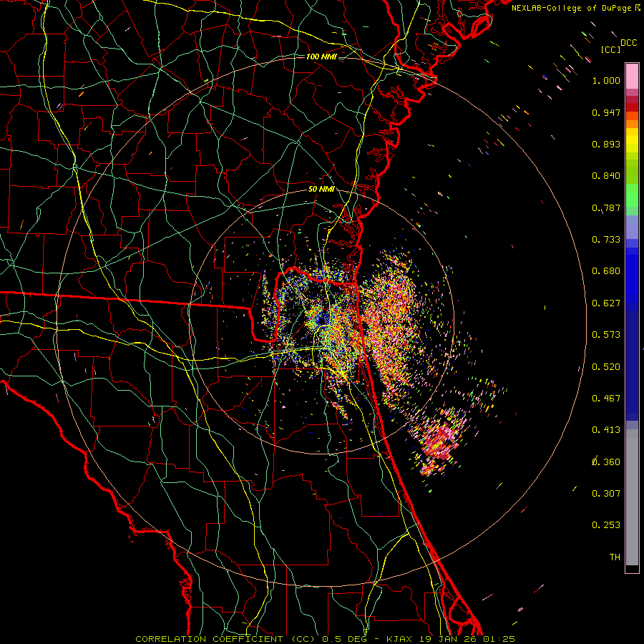
Task: Pick the orange segment of the color bar
Action: pyautogui.click(x=632, y=123)
